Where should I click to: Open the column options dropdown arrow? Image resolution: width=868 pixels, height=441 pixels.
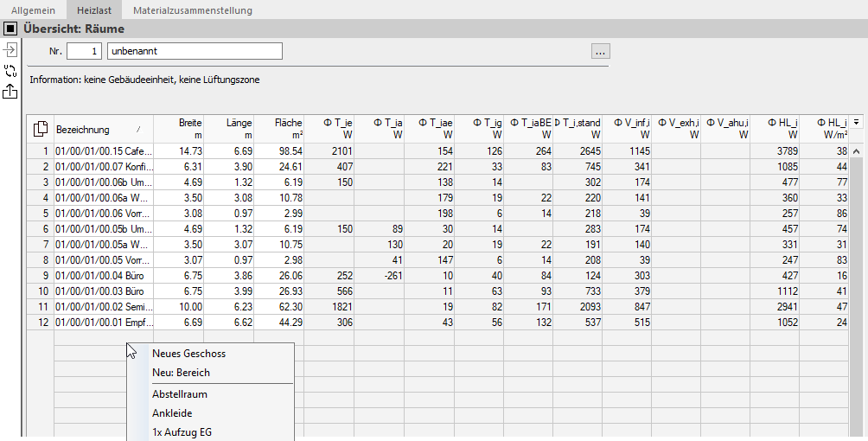tap(857, 122)
